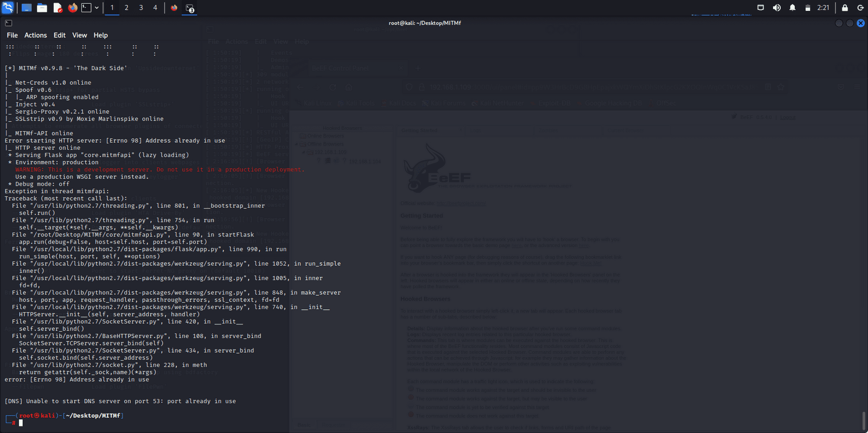Open the terminal Help menu
The image size is (868, 433).
pos(100,35)
